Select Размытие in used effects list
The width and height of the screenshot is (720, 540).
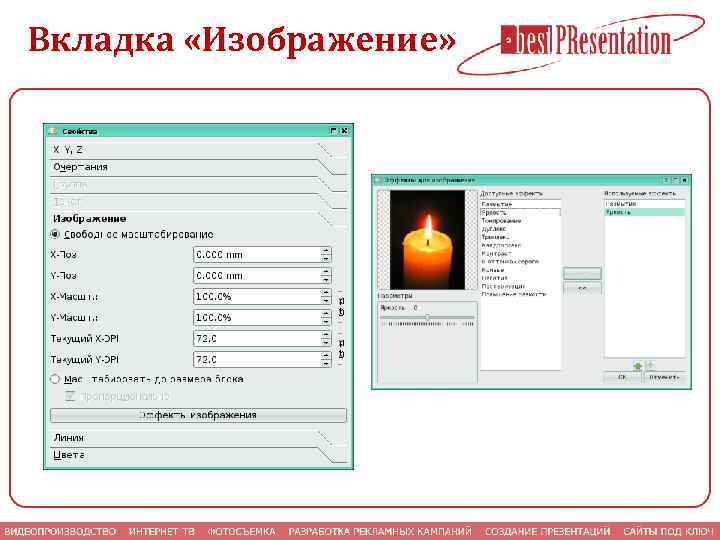pos(645,204)
